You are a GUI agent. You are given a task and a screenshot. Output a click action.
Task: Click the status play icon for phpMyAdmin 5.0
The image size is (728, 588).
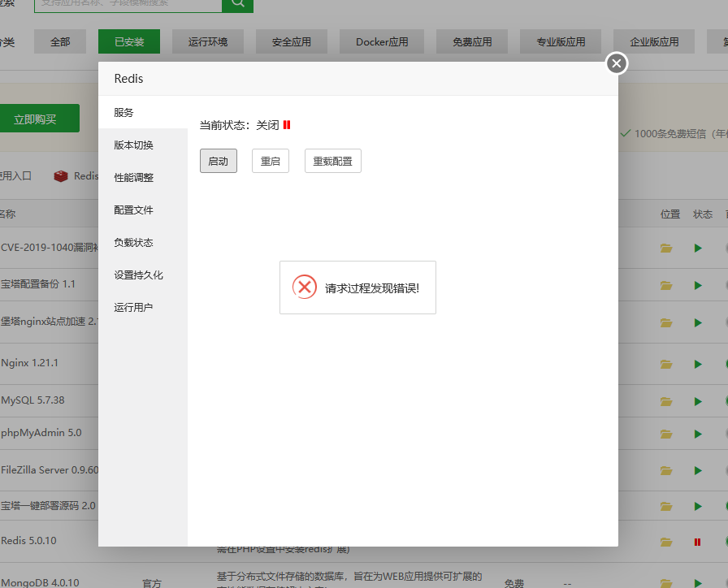pyautogui.click(x=698, y=434)
